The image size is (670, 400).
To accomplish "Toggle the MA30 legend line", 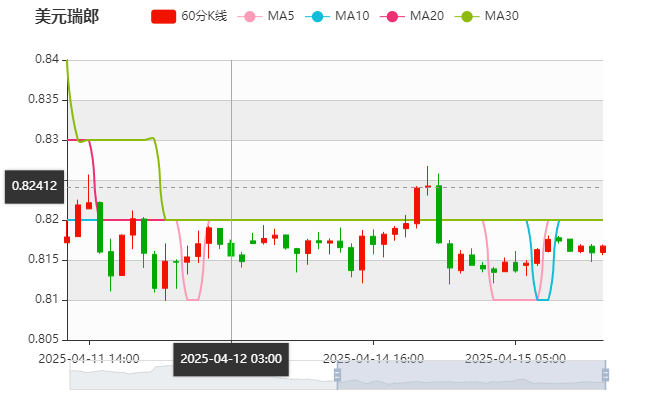I will pyautogui.click(x=486, y=16).
